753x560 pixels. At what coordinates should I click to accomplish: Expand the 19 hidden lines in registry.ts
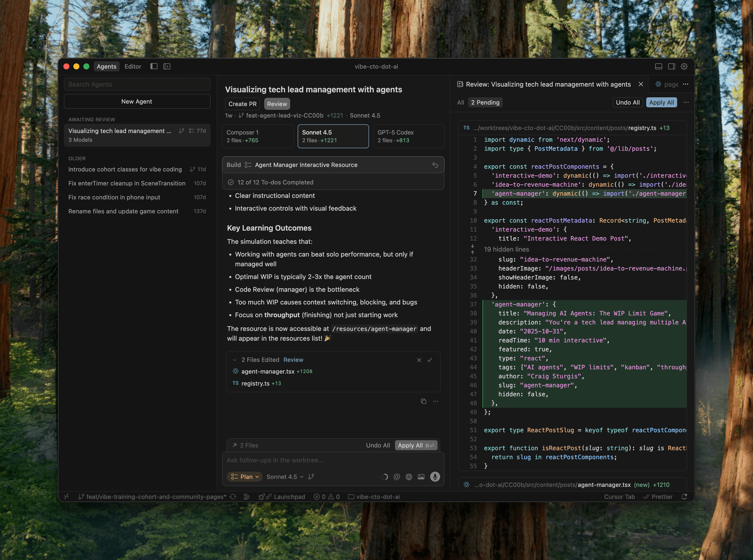(x=506, y=249)
